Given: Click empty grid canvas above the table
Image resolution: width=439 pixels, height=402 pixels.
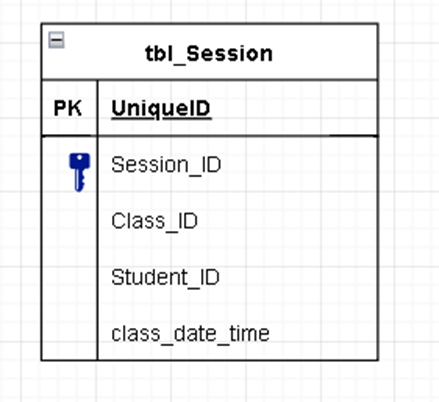Looking at the screenshot, I should pos(210,11).
